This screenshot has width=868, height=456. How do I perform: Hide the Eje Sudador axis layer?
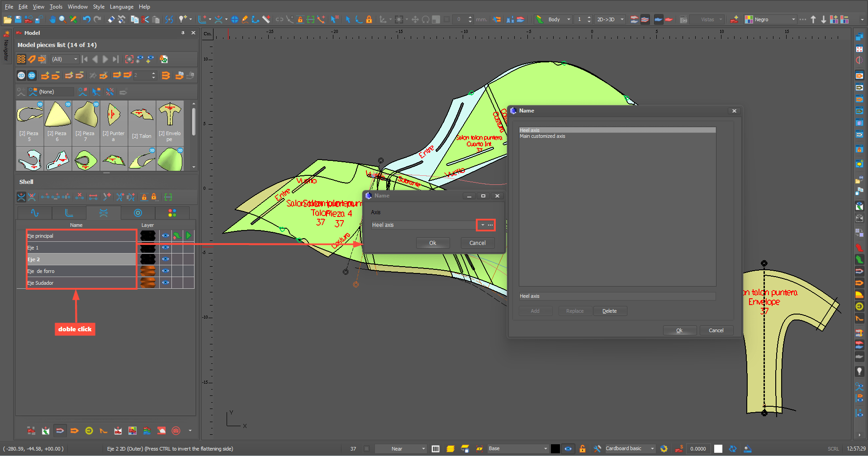(166, 282)
